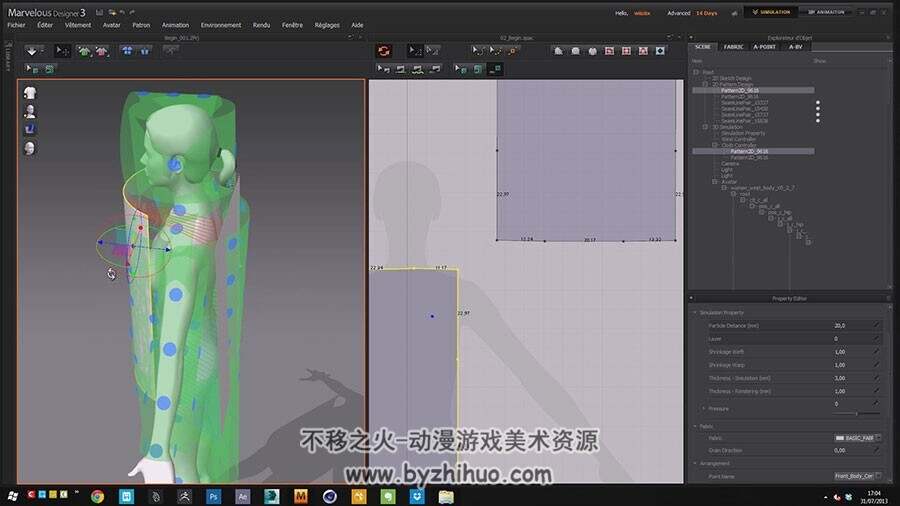
Task: Collapse the Root node in scene tree
Action: point(696,72)
